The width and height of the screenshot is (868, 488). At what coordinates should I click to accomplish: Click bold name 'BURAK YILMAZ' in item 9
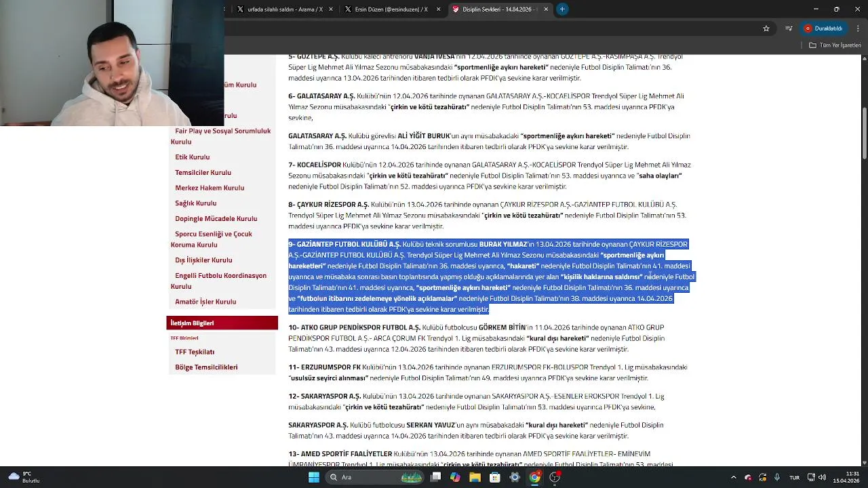tap(502, 245)
